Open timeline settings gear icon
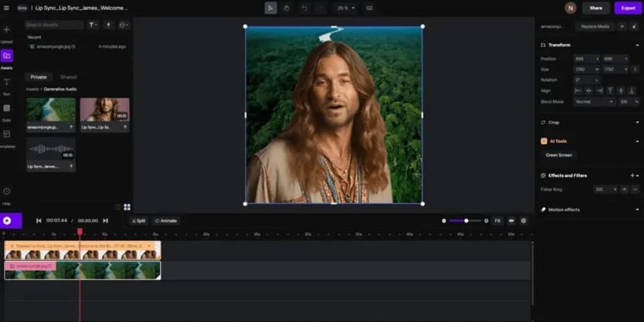 click(523, 221)
